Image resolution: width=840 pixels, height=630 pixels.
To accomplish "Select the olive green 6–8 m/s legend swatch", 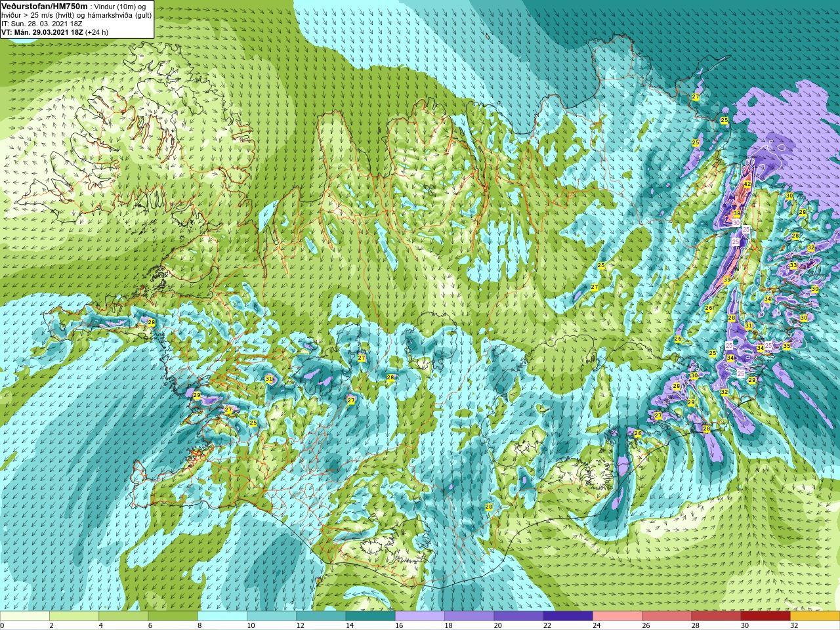I will tap(173, 616).
